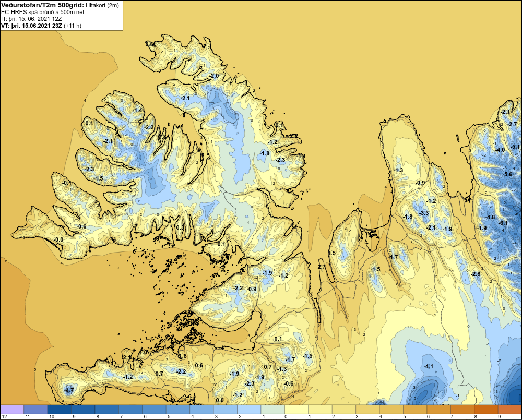
Task: Pick the legend swatch between -5 and -4
Action: coord(178,409)
